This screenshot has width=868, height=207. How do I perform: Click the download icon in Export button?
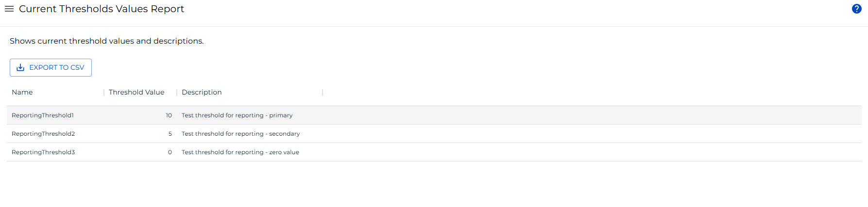pyautogui.click(x=20, y=68)
